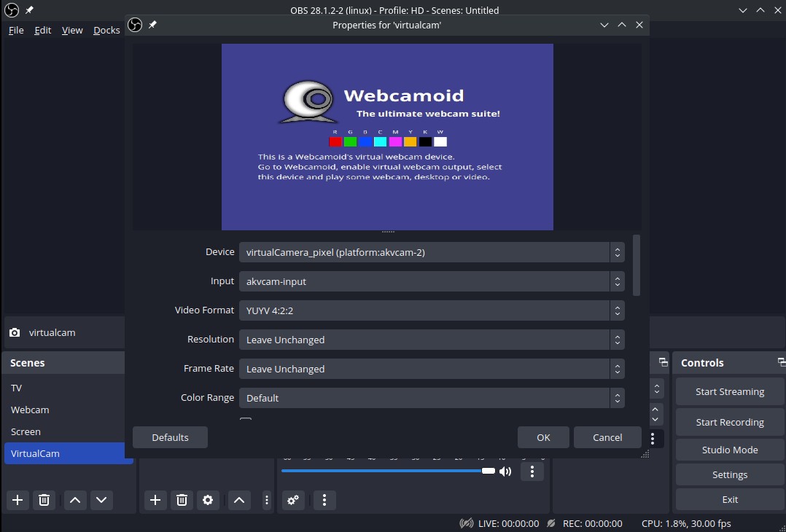
Task: Click the Scenes panel header
Action: click(x=64, y=363)
